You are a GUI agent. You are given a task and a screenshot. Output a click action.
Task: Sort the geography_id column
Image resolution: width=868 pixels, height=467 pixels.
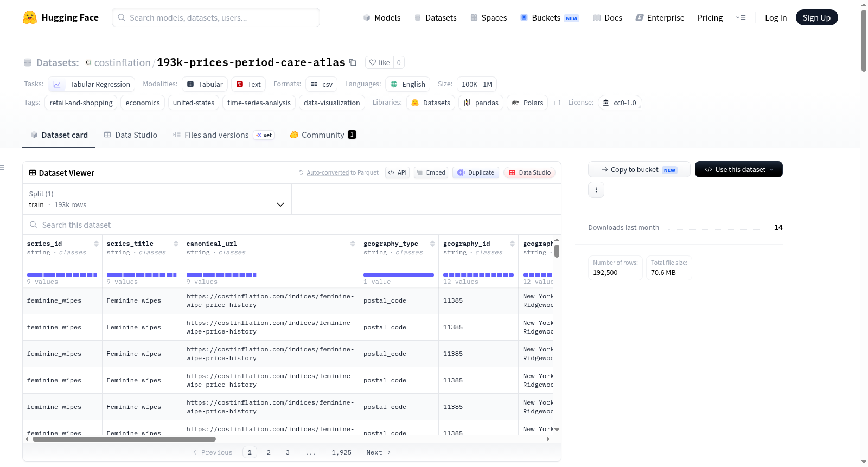[512, 244]
